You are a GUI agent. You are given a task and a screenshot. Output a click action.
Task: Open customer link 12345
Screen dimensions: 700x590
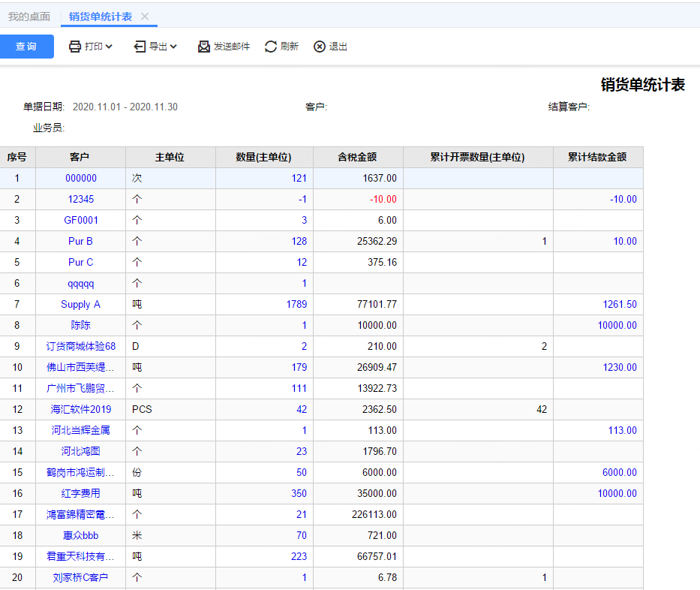click(x=81, y=199)
